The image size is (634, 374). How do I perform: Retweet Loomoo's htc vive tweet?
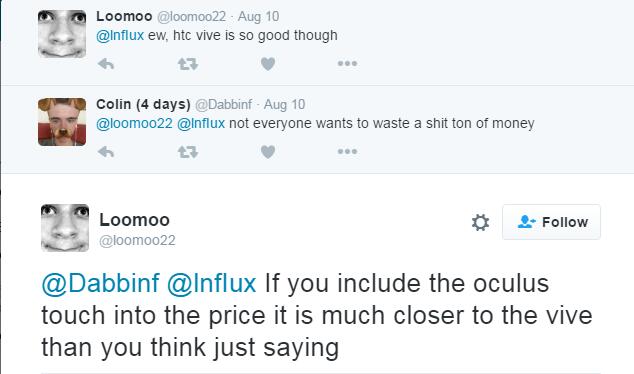pos(188,64)
